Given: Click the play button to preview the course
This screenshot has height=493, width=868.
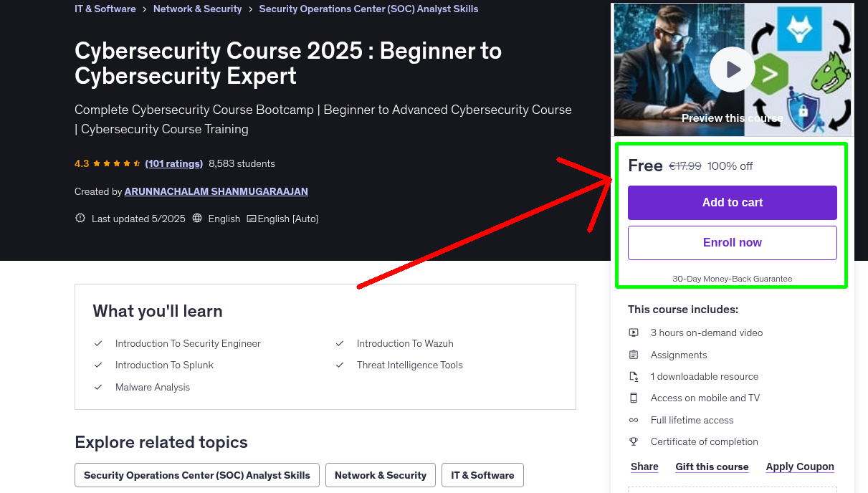Looking at the screenshot, I should coord(732,70).
